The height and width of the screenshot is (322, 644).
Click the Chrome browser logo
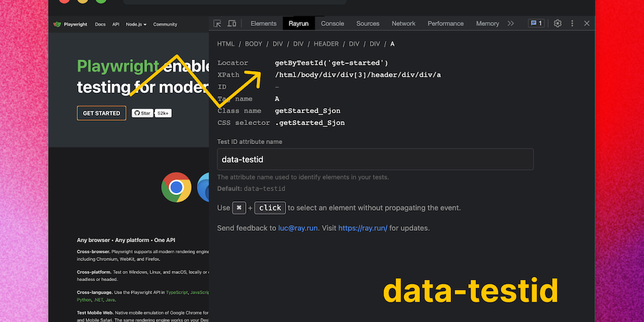(176, 187)
